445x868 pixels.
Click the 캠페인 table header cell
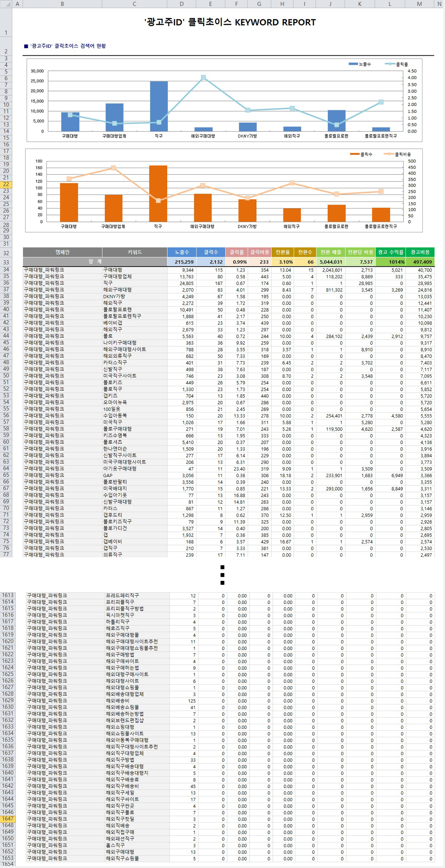(x=62, y=252)
